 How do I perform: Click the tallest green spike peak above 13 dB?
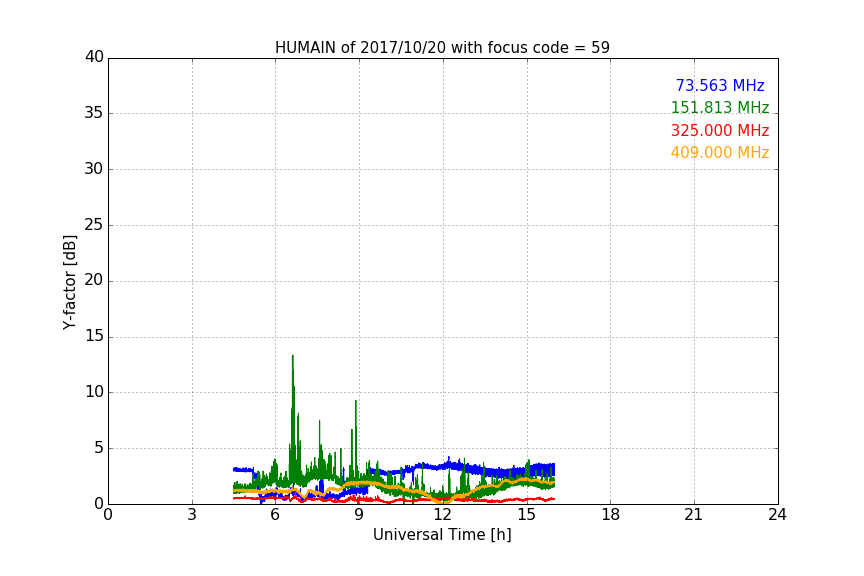pyautogui.click(x=293, y=357)
